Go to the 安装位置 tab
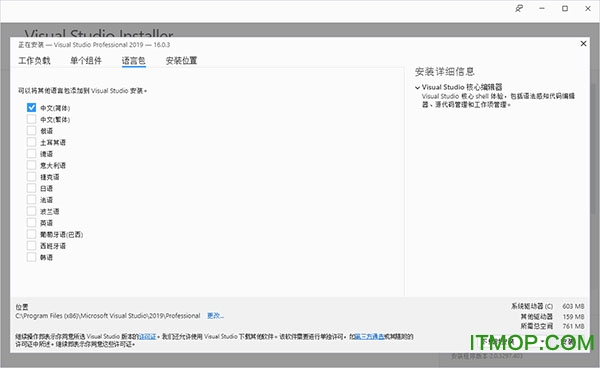 (181, 60)
